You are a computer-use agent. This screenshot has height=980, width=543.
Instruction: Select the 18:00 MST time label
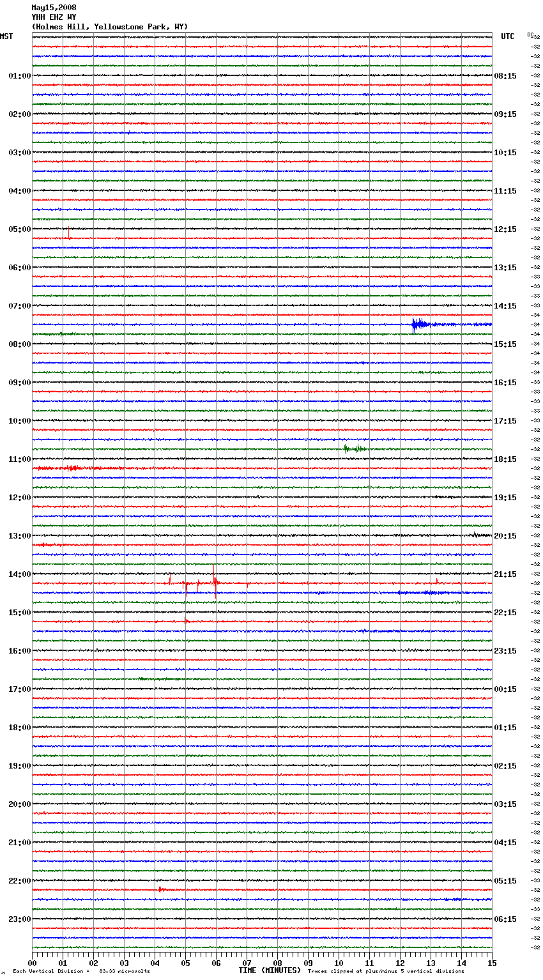20,728
